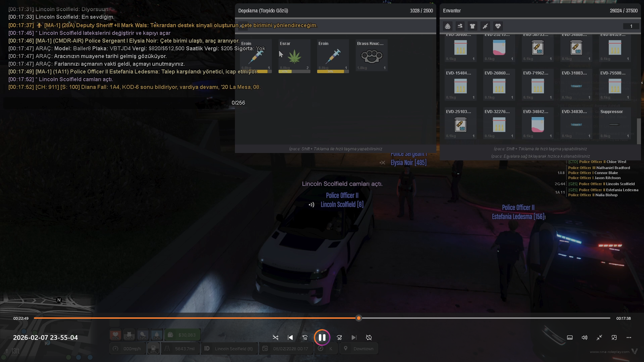Select the Brass Knuckles item in storage
This screenshot has height=362, width=644.
pyautogui.click(x=371, y=55)
